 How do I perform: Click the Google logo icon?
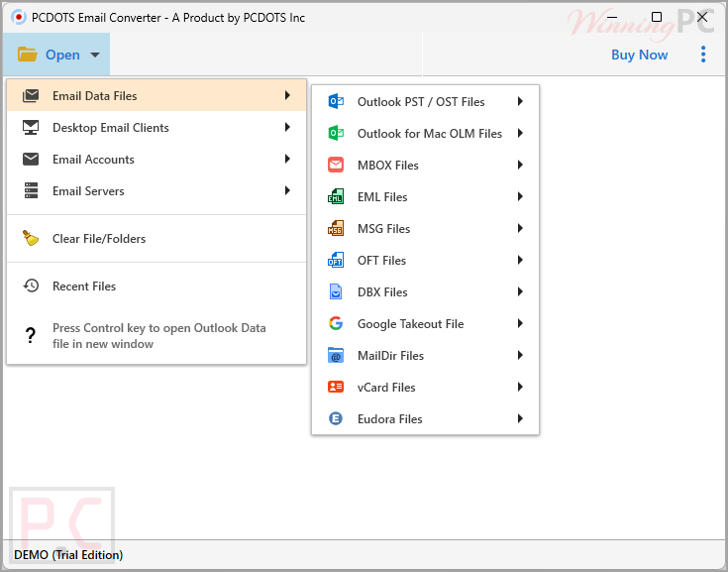[336, 323]
